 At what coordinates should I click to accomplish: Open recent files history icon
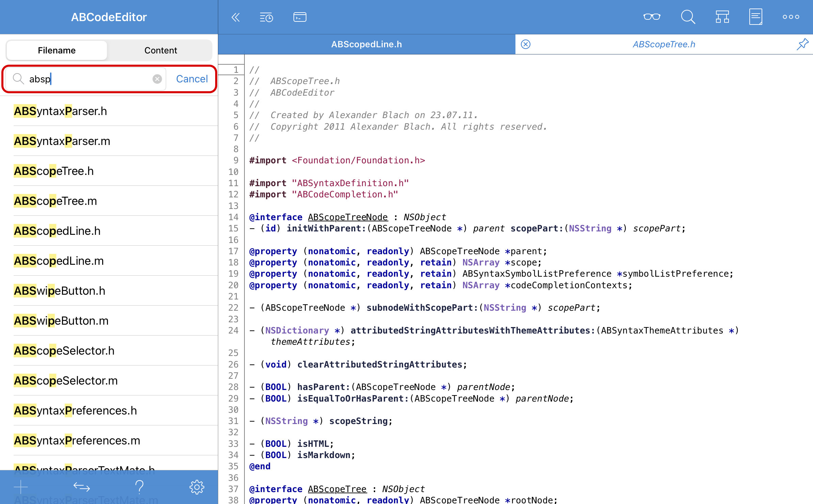(266, 17)
